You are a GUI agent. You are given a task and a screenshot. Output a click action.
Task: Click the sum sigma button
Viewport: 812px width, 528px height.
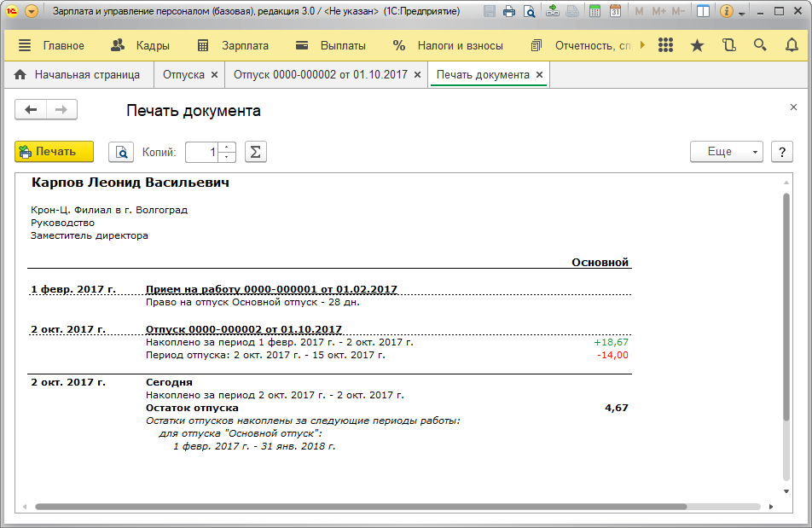pos(255,152)
